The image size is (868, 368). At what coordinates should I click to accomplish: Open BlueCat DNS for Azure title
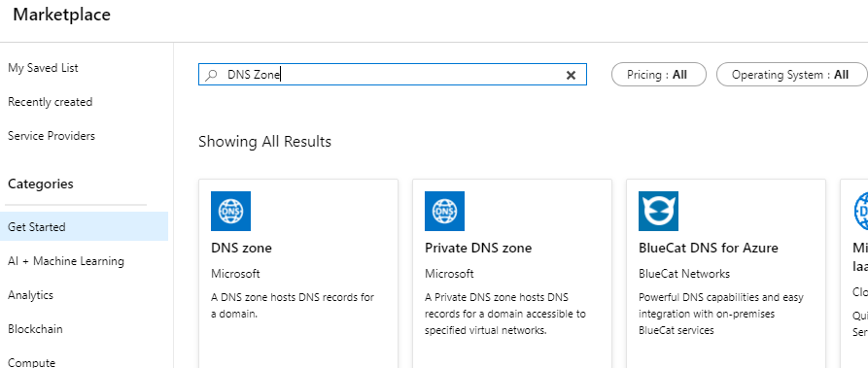pos(708,248)
